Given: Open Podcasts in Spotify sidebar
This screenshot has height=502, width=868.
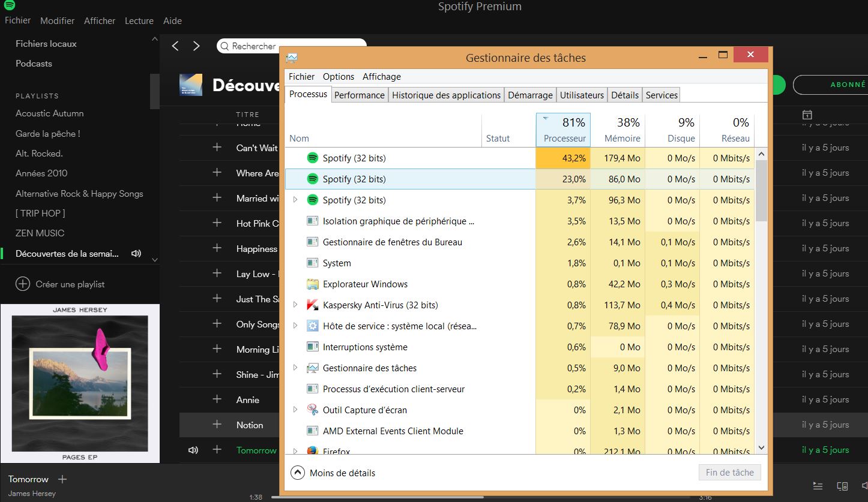Looking at the screenshot, I should click(34, 64).
